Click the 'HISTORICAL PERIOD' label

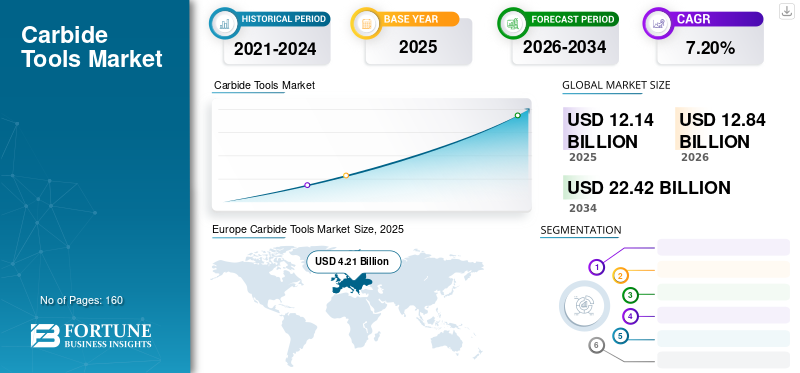coord(283,19)
